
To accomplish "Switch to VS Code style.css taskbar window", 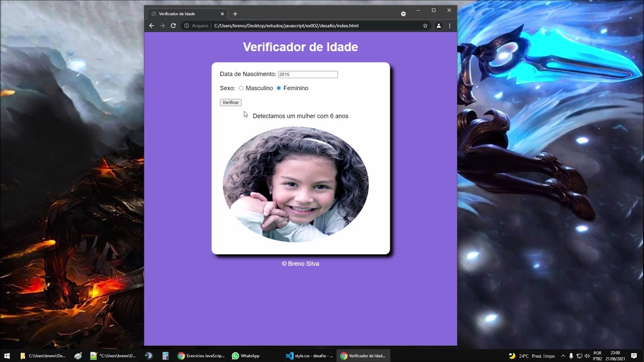I will 309,355.
